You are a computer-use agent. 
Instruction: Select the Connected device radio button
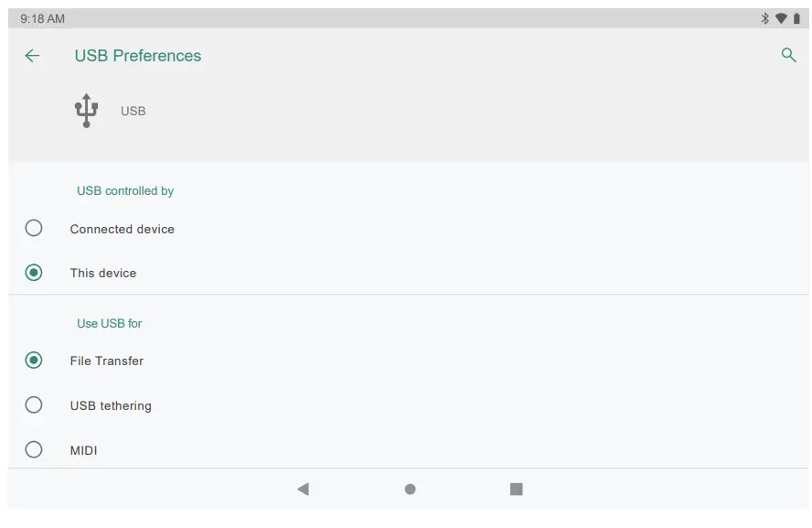[x=34, y=229]
